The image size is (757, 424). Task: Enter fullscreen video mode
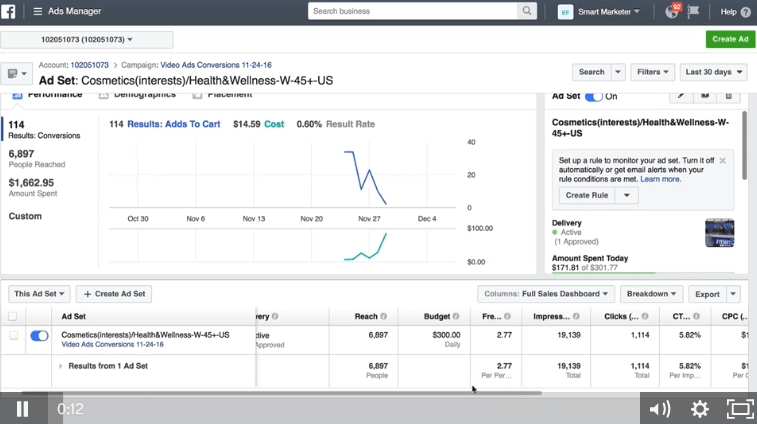740,409
